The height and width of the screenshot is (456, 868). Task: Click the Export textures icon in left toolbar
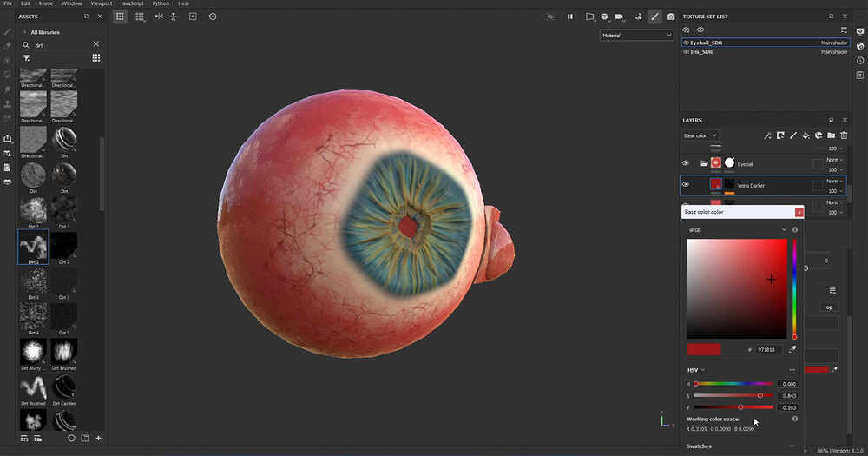pyautogui.click(x=8, y=138)
